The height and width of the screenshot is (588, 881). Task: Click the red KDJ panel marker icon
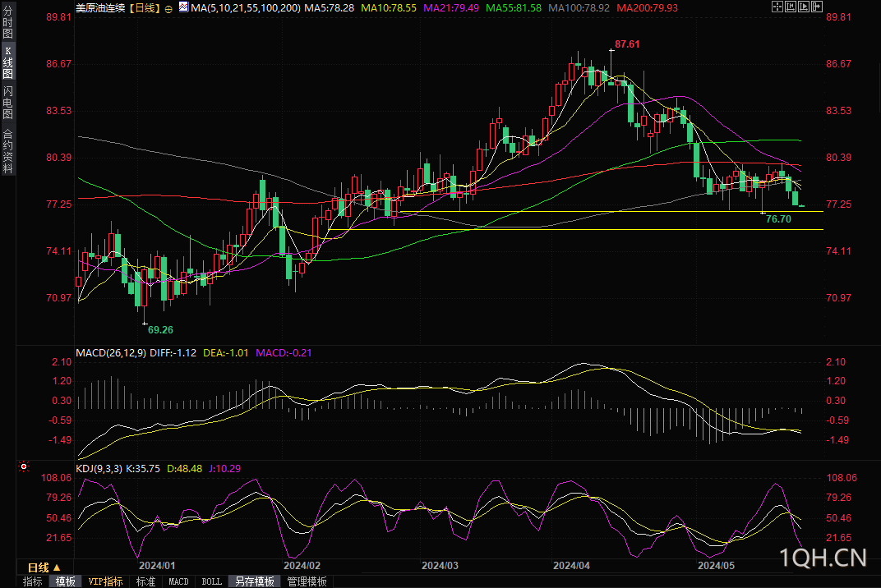point(24,466)
